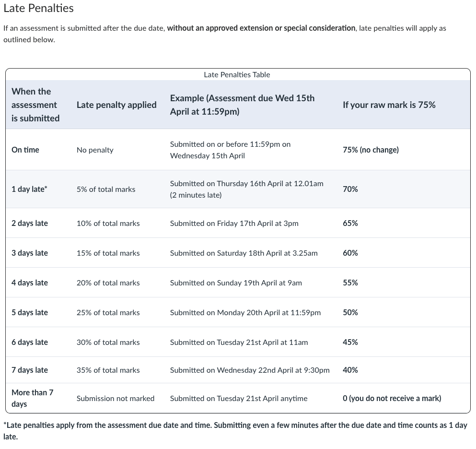The image size is (476, 449).
Task: Select the Late Penalties Table caption
Action: (x=237, y=75)
